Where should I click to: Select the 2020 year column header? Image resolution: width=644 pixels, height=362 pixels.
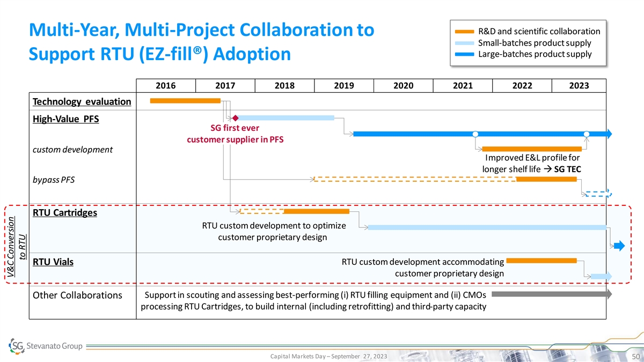[403, 86]
